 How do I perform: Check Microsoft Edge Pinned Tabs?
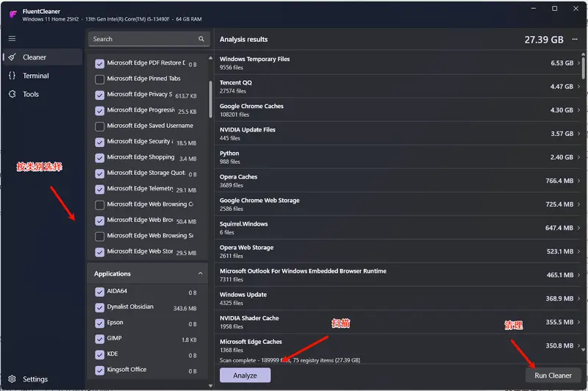click(99, 79)
